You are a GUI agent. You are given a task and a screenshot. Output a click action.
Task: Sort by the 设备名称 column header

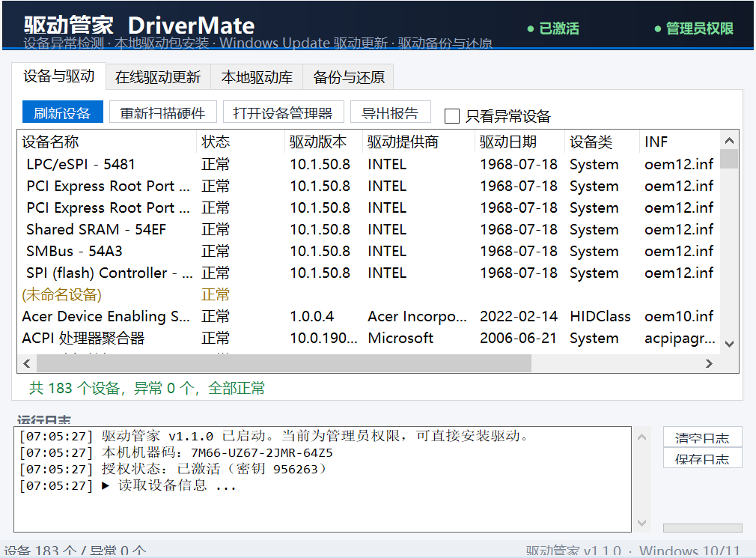coord(107,142)
